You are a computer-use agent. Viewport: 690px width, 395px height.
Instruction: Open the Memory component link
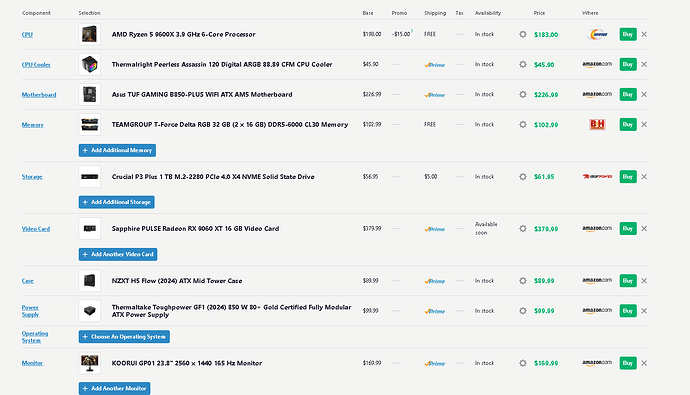tap(33, 125)
